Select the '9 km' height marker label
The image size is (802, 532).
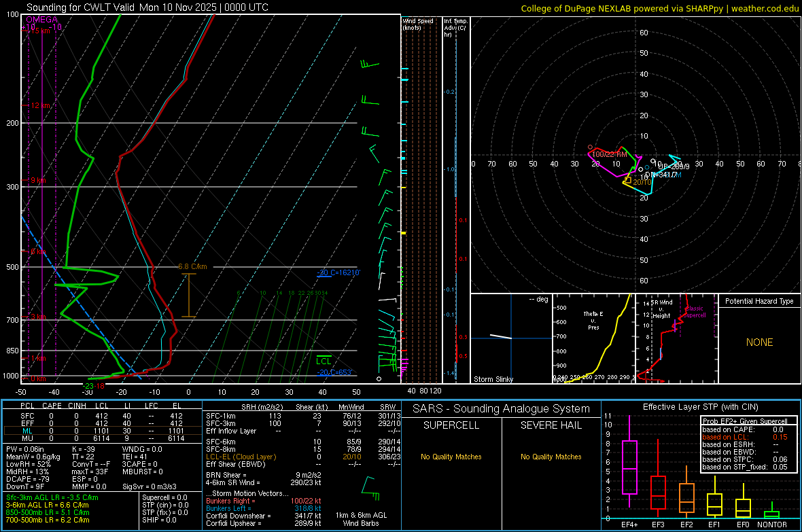[x=38, y=180]
